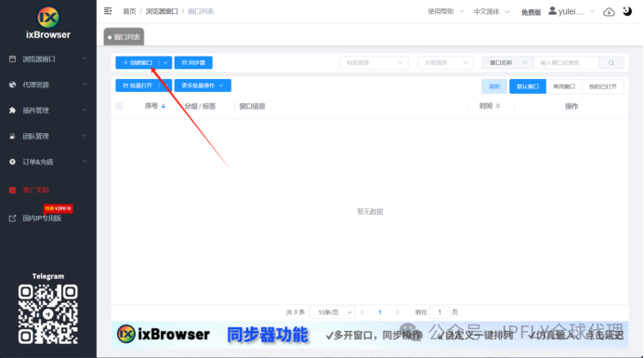Click 首页 in the breadcrumb

(129, 11)
